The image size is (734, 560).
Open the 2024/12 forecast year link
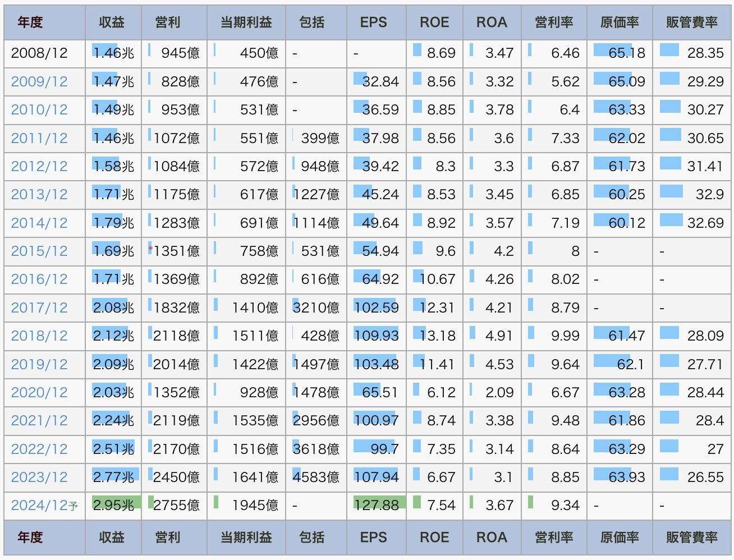coord(40,506)
